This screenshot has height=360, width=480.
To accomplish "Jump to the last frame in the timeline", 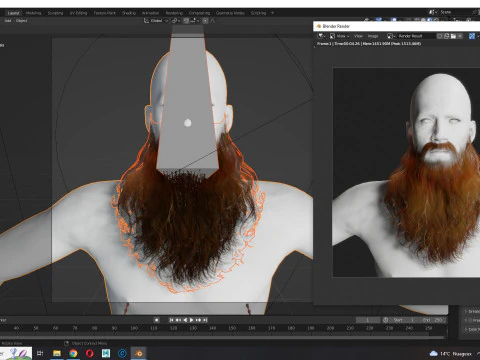I will (205, 320).
